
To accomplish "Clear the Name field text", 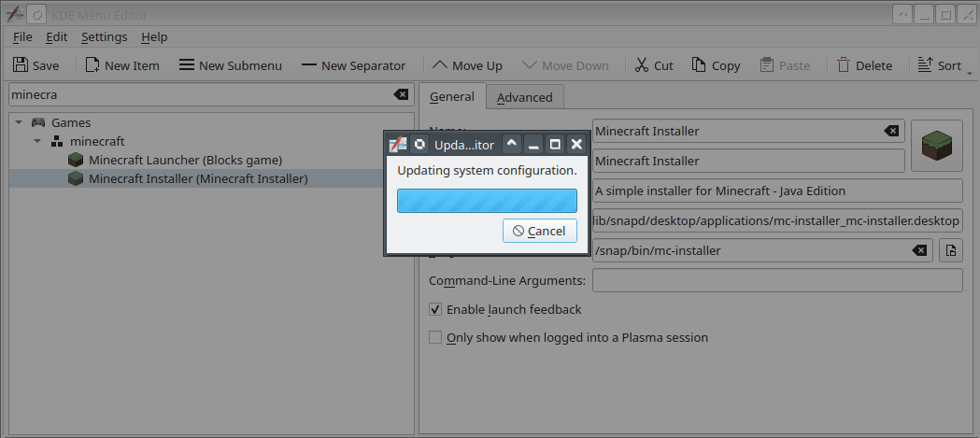I will pyautogui.click(x=891, y=131).
